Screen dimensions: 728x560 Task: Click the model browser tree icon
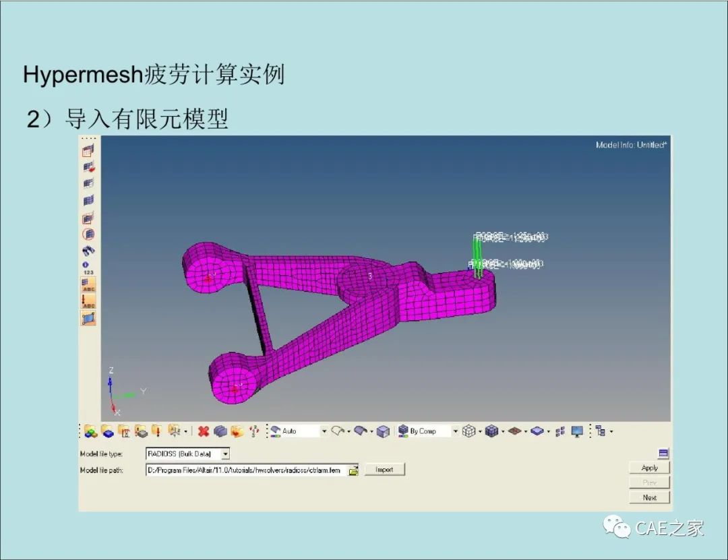pyautogui.click(x=601, y=431)
